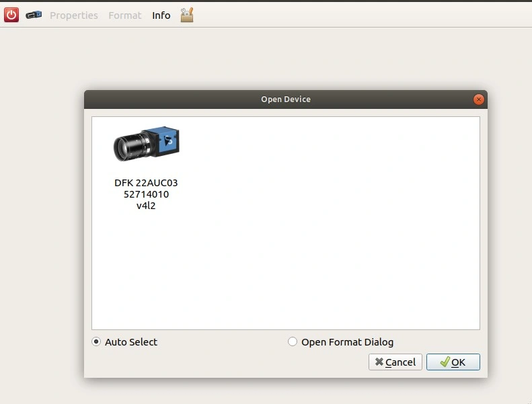The width and height of the screenshot is (532, 404).
Task: Click the camera device icon in toolbar
Action: [34, 15]
